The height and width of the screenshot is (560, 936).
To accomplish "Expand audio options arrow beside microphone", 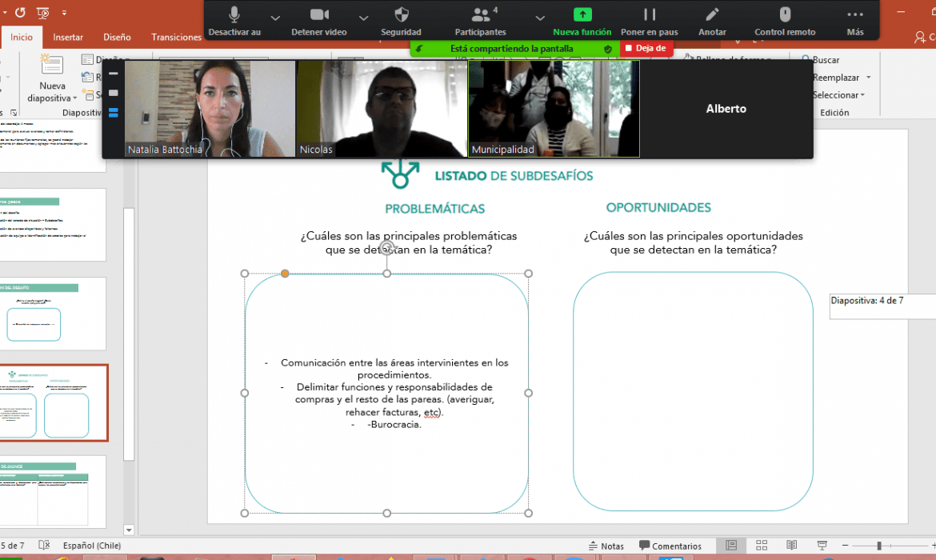I will (x=275, y=18).
